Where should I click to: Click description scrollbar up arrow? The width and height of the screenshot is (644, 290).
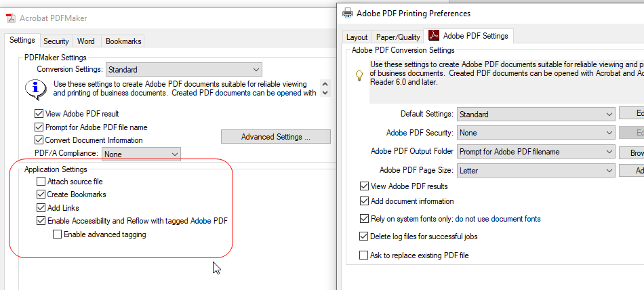tap(325, 84)
